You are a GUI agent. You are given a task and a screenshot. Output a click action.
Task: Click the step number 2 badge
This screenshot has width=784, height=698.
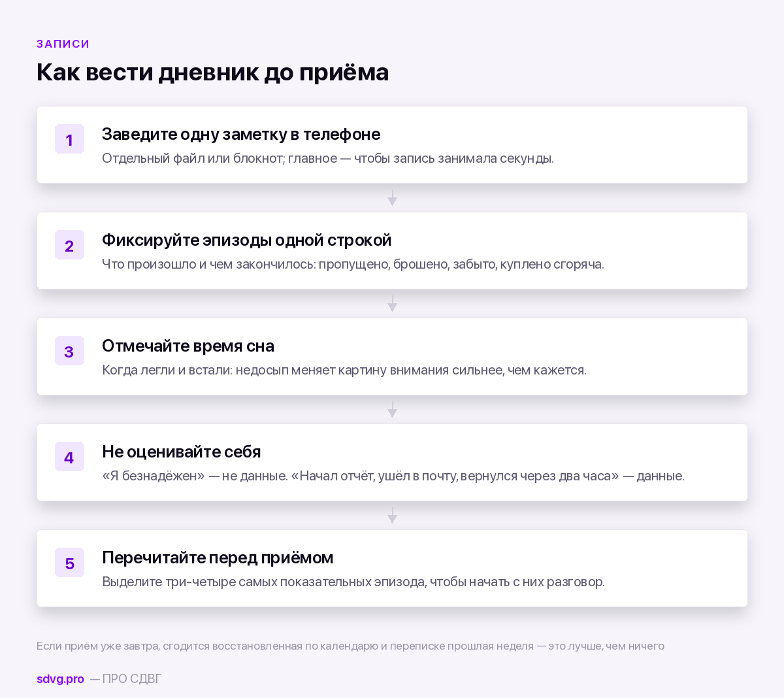point(69,245)
